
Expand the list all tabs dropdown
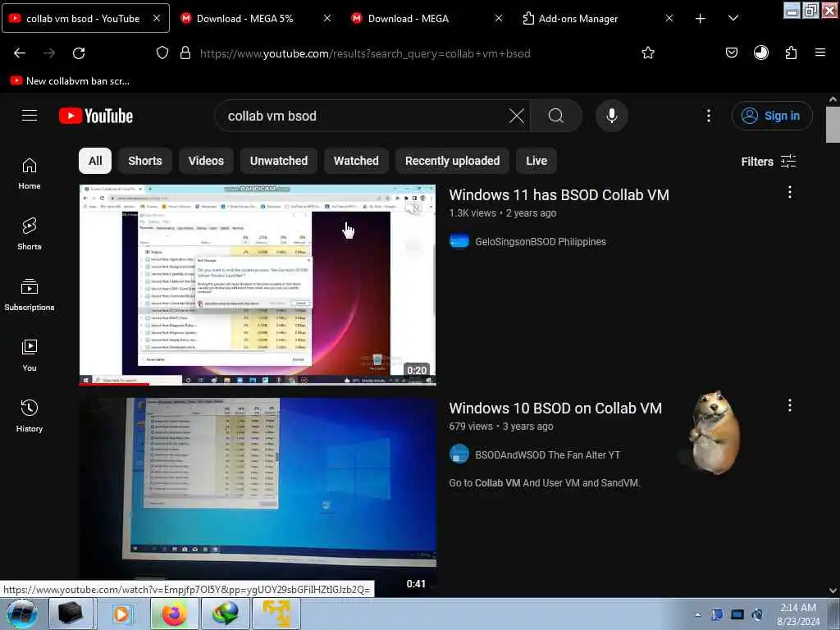pos(733,18)
